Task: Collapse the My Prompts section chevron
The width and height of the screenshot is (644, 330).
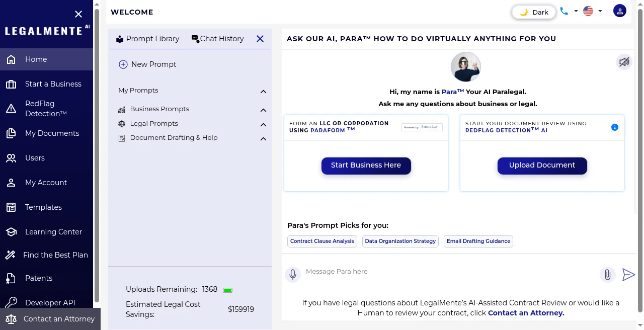Action: pos(263,92)
